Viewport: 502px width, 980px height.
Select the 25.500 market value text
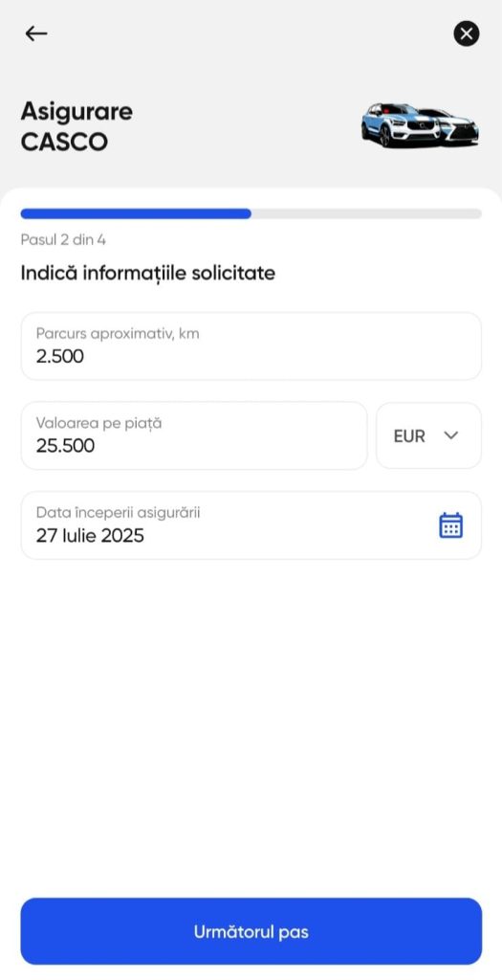[66, 446]
